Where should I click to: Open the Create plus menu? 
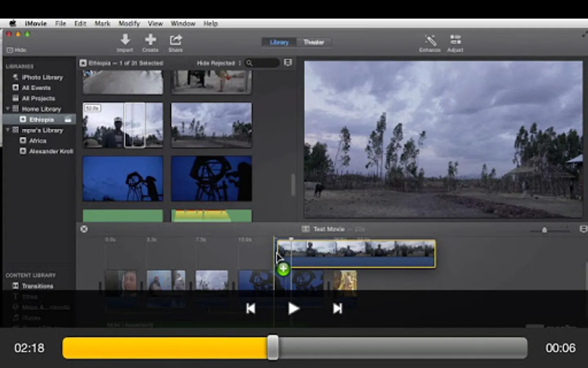coord(150,40)
